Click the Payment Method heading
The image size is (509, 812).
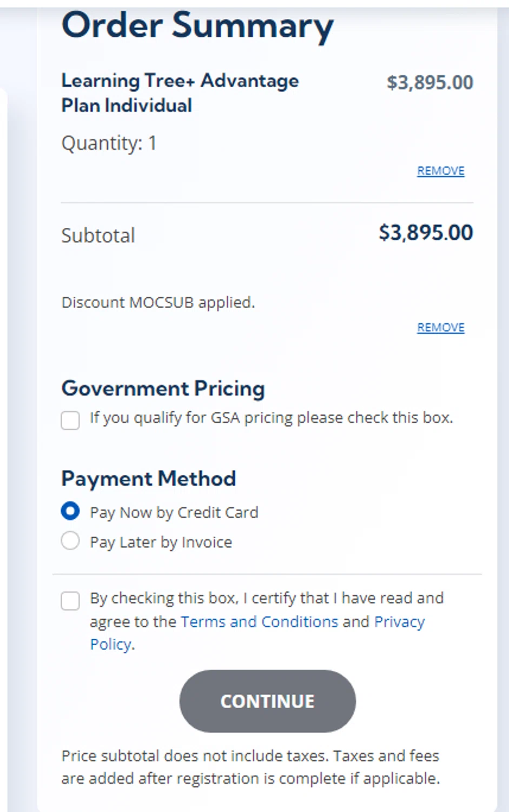(x=148, y=479)
